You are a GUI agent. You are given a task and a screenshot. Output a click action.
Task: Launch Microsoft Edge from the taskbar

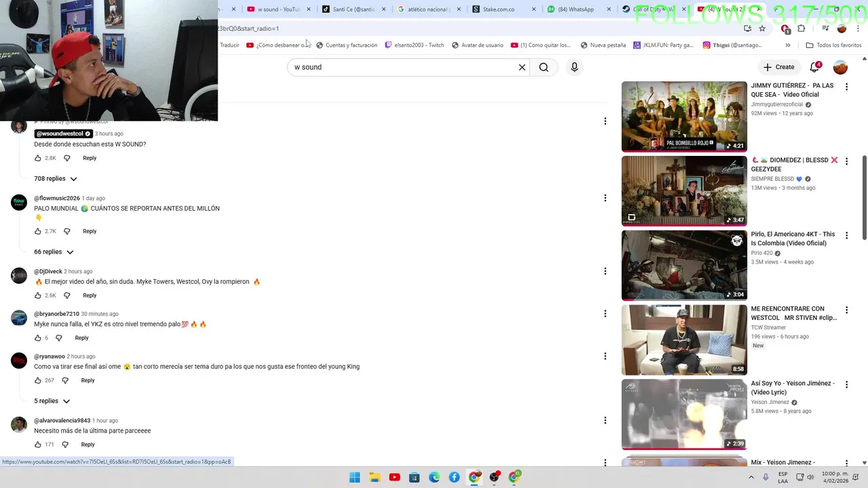click(434, 477)
